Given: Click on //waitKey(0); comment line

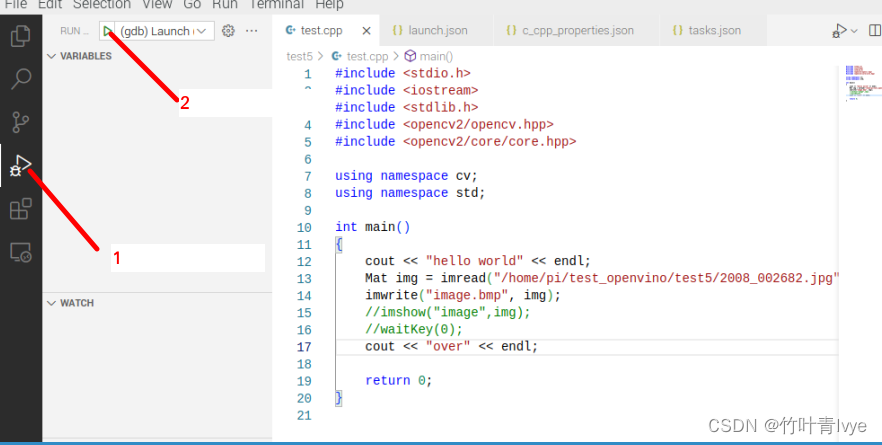Looking at the screenshot, I should [413, 329].
